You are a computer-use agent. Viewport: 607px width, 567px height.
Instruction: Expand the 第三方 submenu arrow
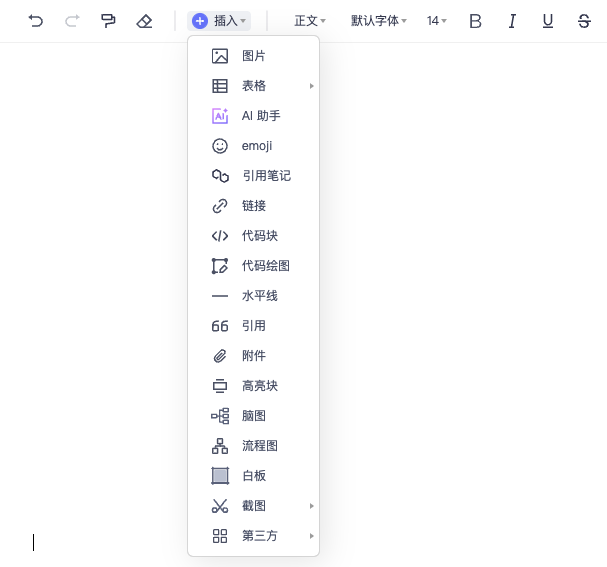pos(312,536)
